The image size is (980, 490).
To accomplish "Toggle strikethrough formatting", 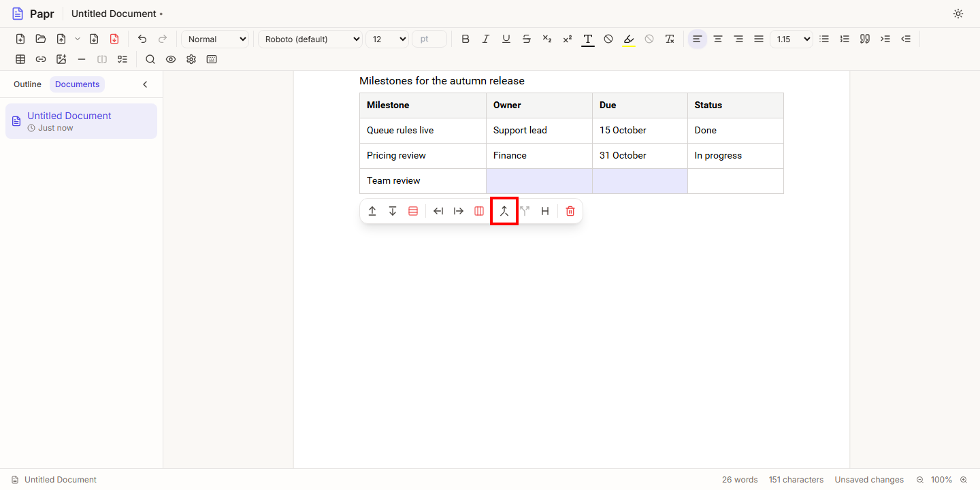I will tap(527, 39).
